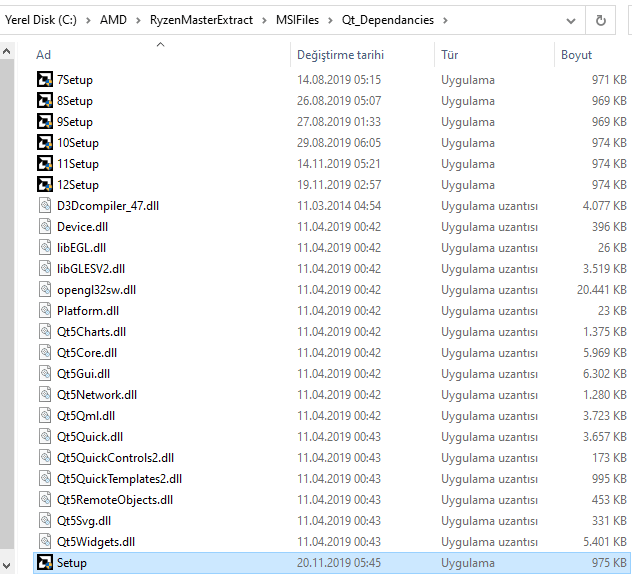Click the Qt_Dependancies breadcrumb segment
This screenshot has width=632, height=577.
pos(388,20)
